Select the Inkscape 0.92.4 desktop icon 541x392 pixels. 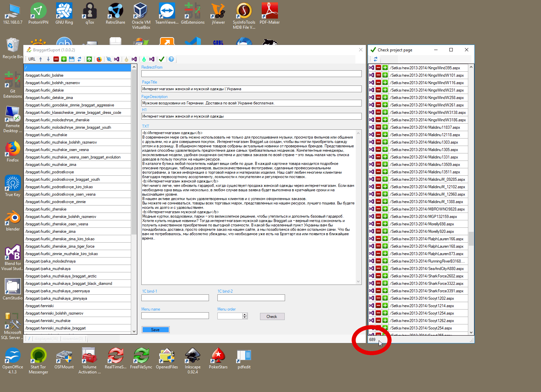pyautogui.click(x=193, y=361)
